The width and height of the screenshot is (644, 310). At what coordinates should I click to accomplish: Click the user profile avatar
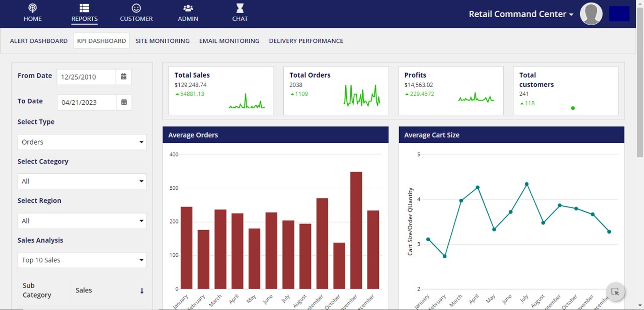(591, 14)
